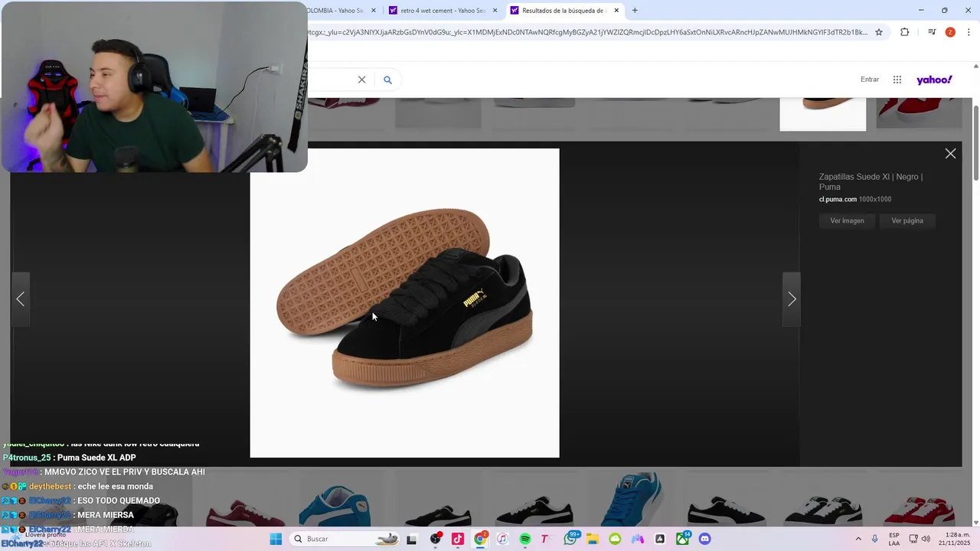The height and width of the screenshot is (551, 980).
Task: Click the 'Entrar' sign-in link
Action: [x=870, y=80]
